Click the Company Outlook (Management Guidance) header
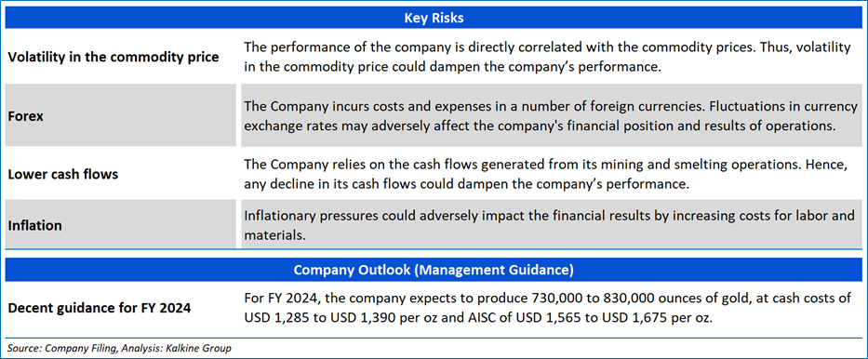This screenshot has height=359, width=868. point(434,271)
